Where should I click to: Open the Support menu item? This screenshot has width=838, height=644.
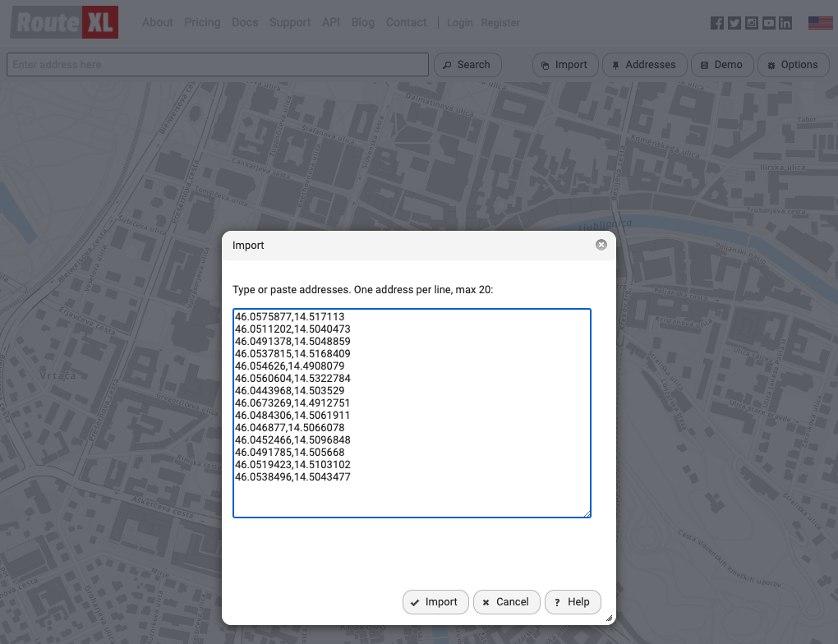(290, 22)
